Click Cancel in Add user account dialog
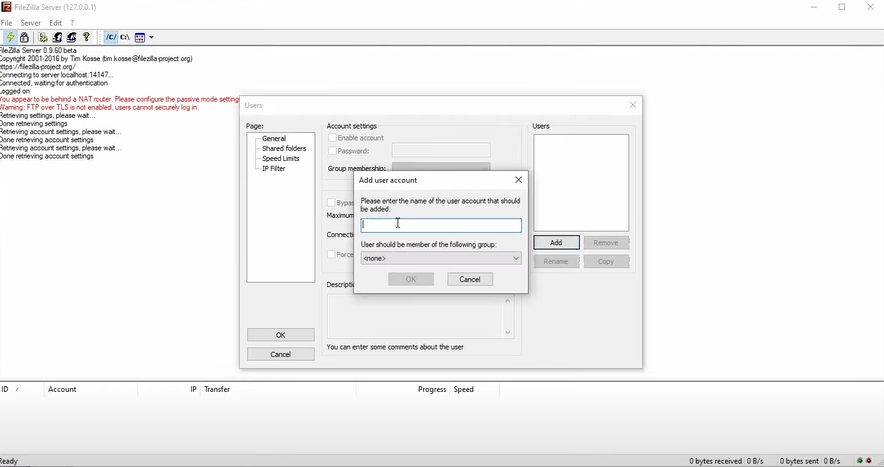This screenshot has height=467, width=884. tap(470, 279)
